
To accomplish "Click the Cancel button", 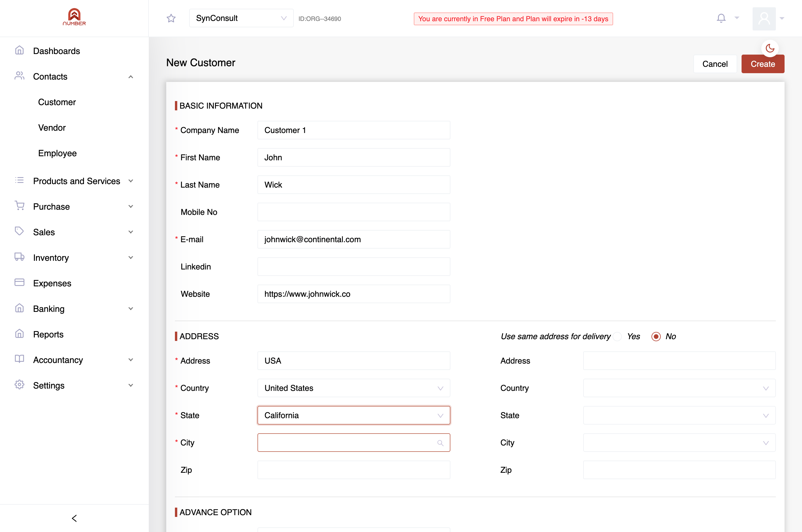I will pyautogui.click(x=715, y=64).
